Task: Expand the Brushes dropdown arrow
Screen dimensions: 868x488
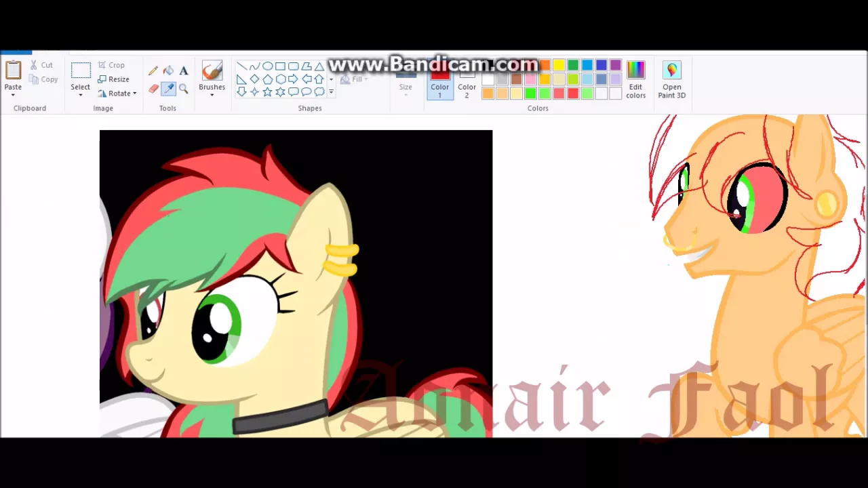Action: click(x=212, y=95)
